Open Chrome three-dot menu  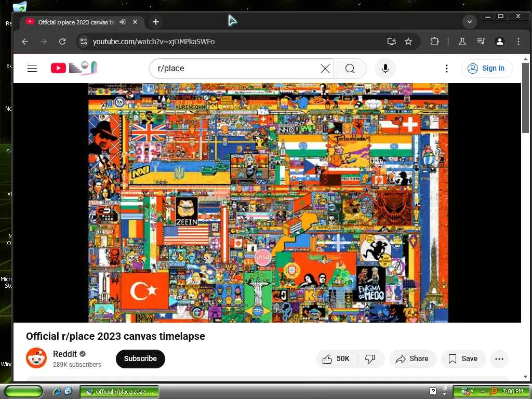pos(518,42)
